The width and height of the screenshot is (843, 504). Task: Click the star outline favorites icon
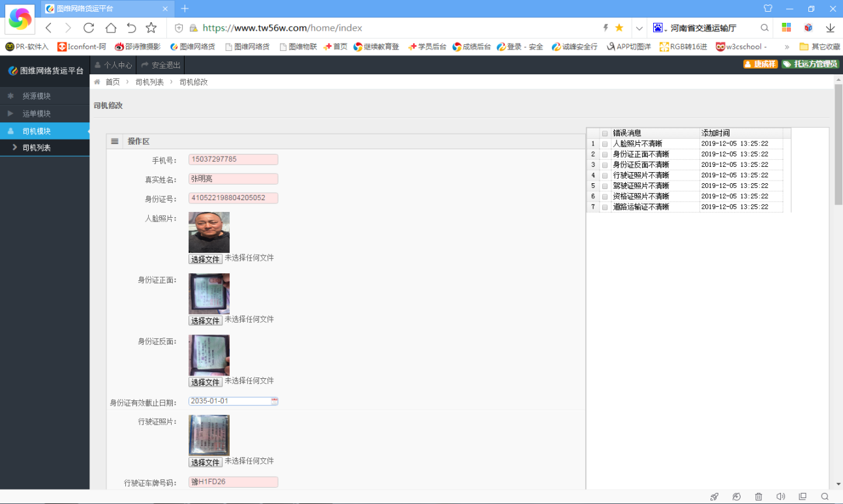tap(151, 28)
